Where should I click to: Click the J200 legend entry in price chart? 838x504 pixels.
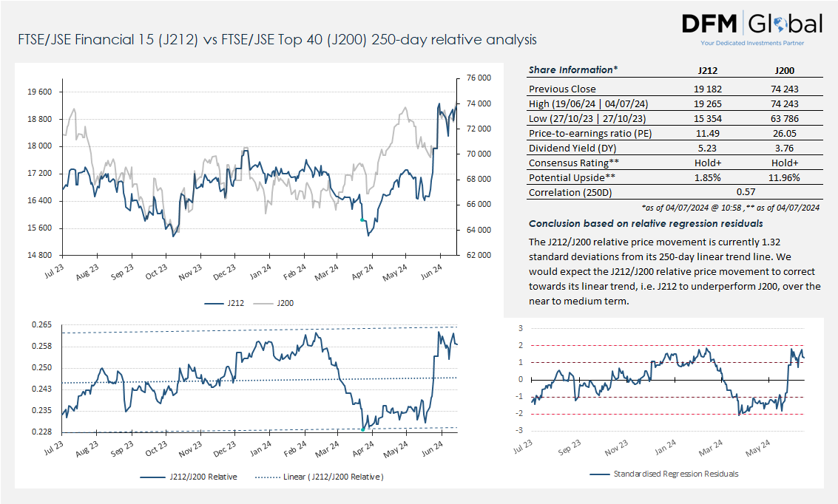(x=273, y=303)
